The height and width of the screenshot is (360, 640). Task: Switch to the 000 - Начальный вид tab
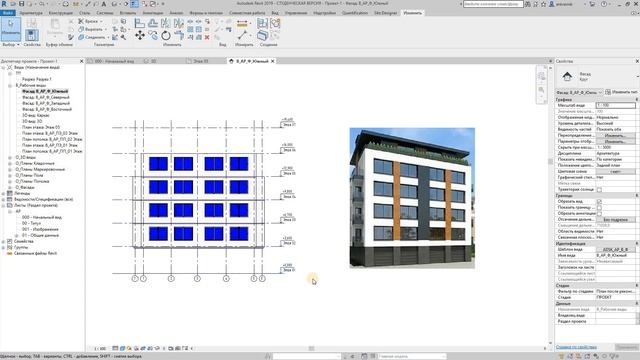coord(114,61)
